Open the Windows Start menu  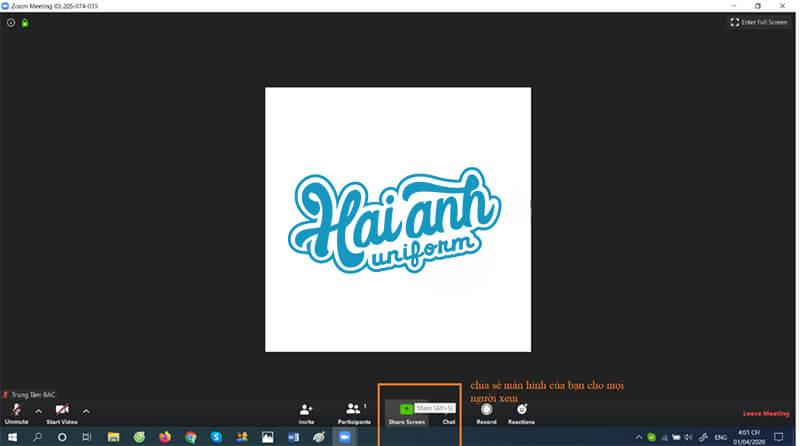coord(12,437)
